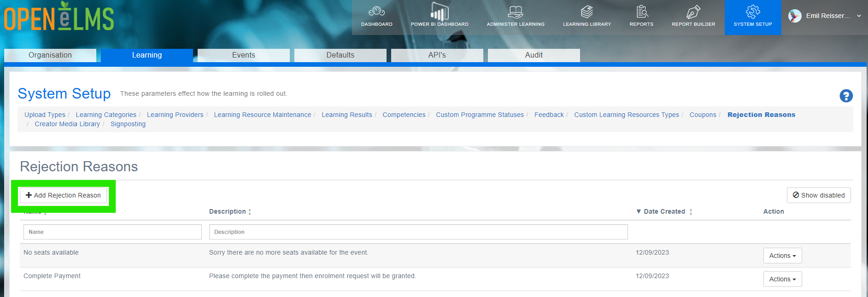Select the 'No seats available' name cell

coord(51,252)
